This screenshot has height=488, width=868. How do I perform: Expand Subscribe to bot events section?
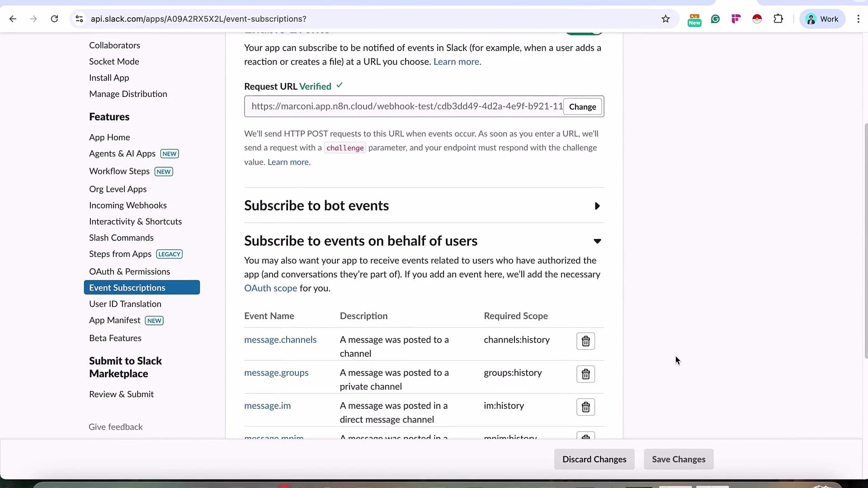click(597, 206)
